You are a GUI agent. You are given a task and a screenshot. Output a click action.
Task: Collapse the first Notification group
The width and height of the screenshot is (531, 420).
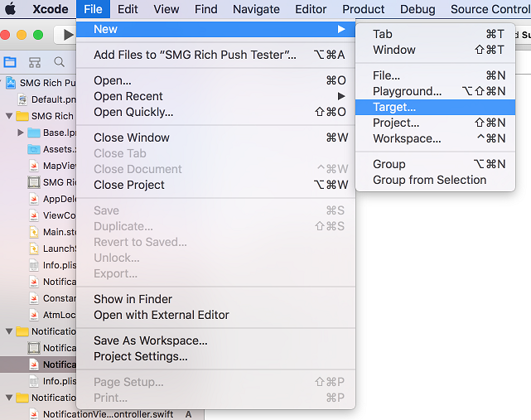pyautogui.click(x=9, y=331)
